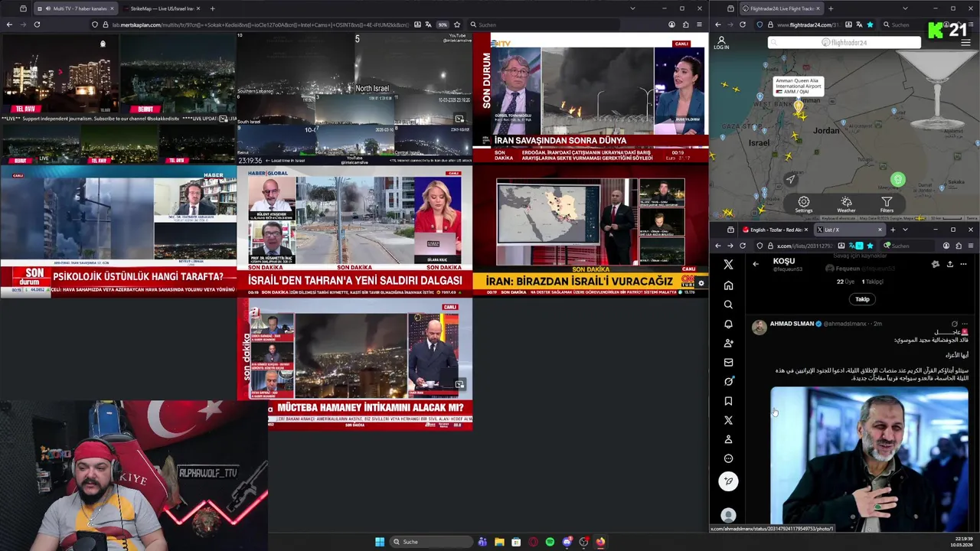
Task: Open Flightradar24 Weather panel
Action: click(846, 205)
